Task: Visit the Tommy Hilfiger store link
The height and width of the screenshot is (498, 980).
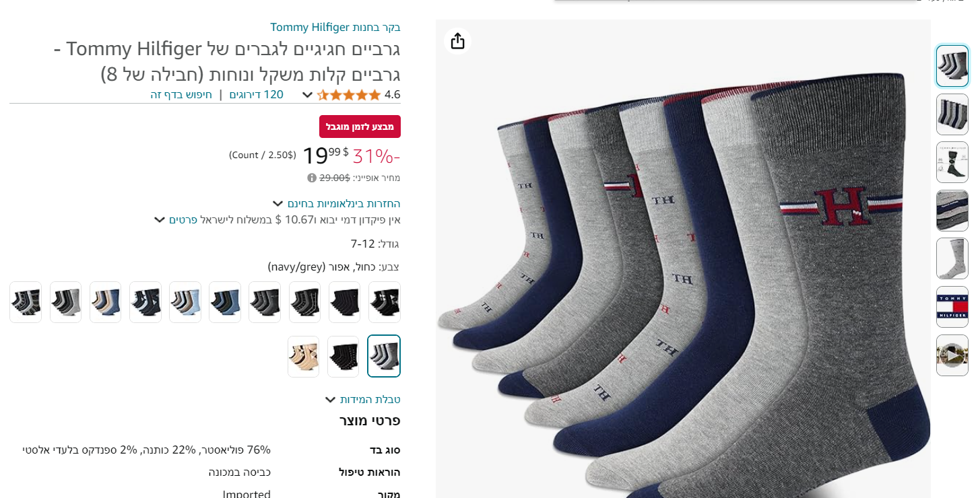Action: tap(335, 27)
